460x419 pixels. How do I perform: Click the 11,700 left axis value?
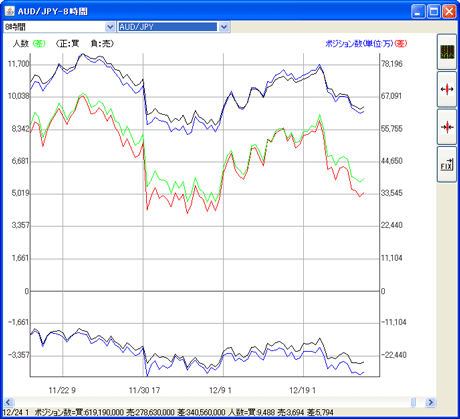tap(19, 64)
